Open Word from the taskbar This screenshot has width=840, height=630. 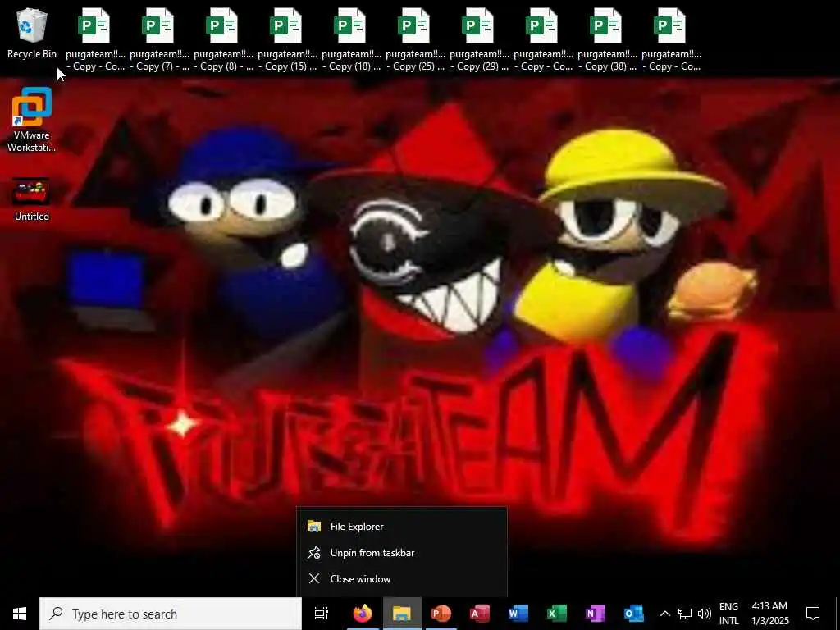click(x=518, y=614)
